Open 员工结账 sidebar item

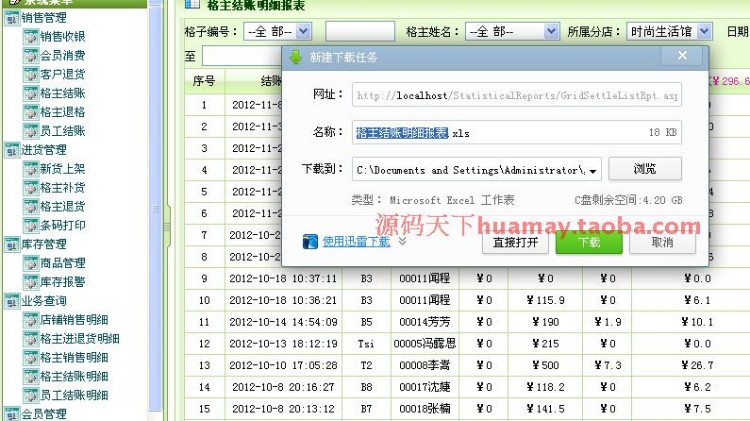[62, 131]
